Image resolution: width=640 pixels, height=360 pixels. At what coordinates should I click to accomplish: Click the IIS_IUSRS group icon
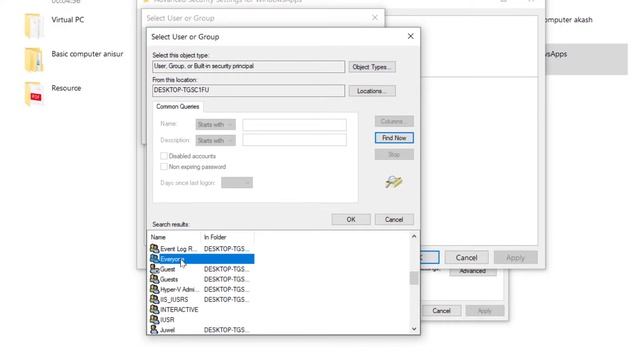pos(154,299)
